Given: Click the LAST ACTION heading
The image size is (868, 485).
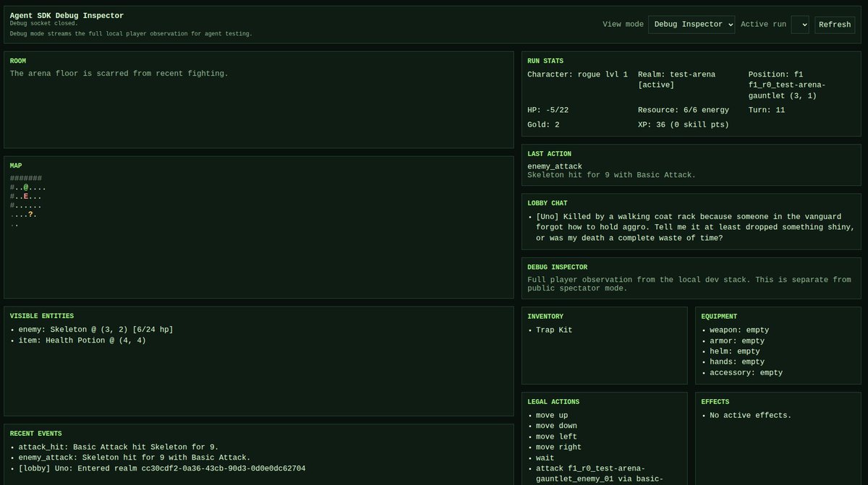Looking at the screenshot, I should pos(549,154).
